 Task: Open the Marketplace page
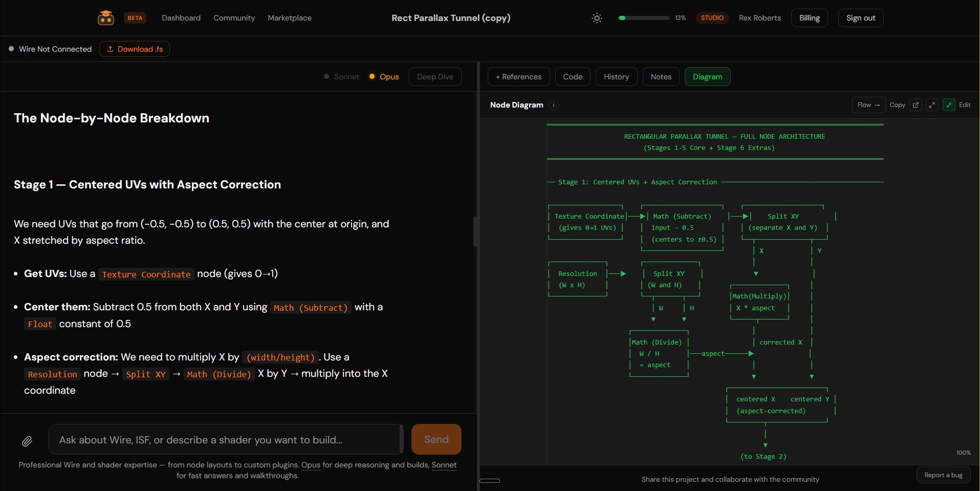click(x=290, y=18)
